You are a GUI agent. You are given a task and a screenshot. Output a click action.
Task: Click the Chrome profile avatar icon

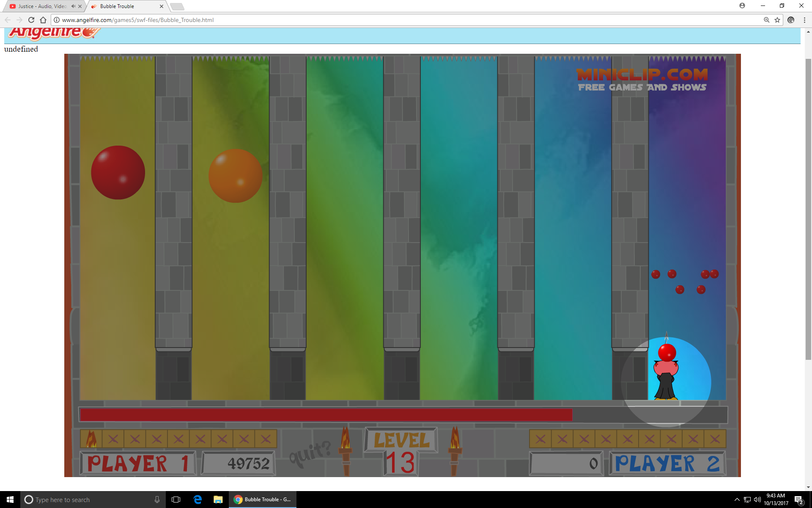(742, 6)
